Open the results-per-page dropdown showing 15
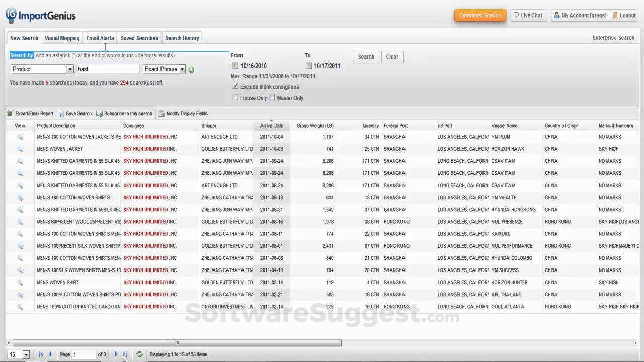Image resolution: width=644 pixels, height=362 pixels. (x=18, y=354)
